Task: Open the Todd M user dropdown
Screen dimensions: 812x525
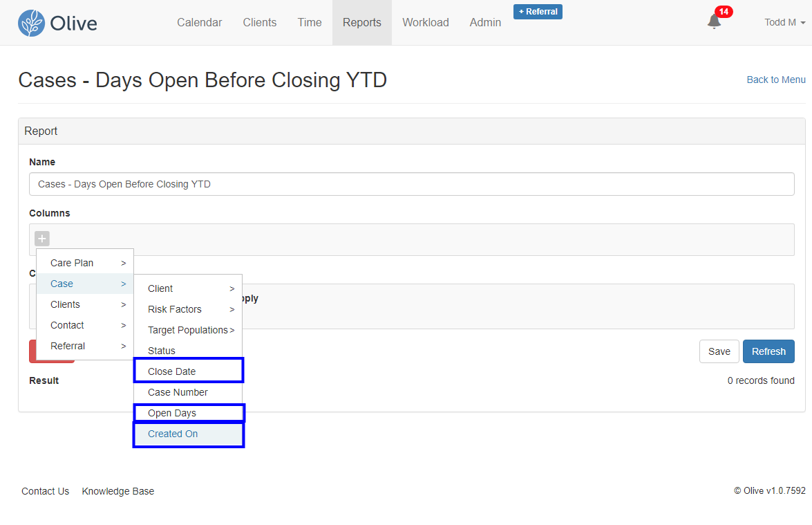Action: coord(784,22)
